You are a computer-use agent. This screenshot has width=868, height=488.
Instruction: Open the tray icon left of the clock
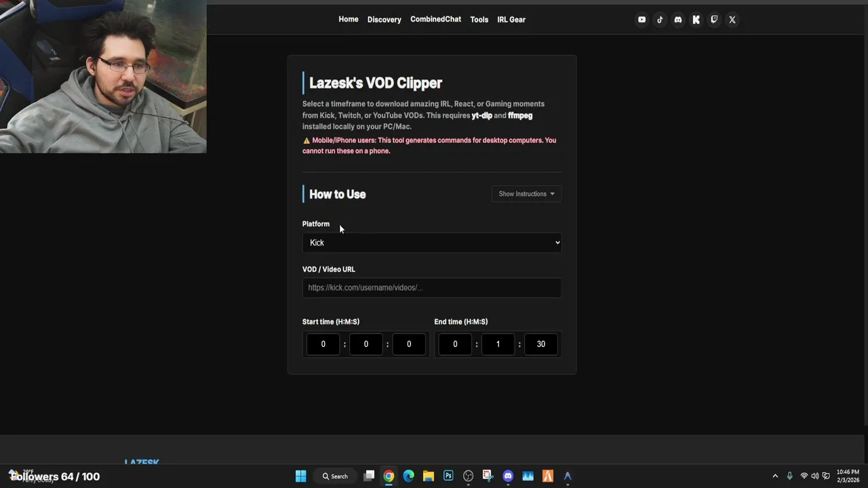click(826, 476)
